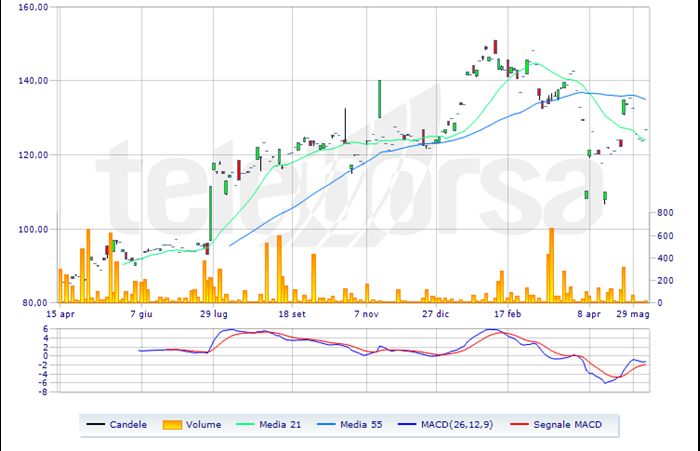Click the 6 MACD axis label

click(x=46, y=329)
